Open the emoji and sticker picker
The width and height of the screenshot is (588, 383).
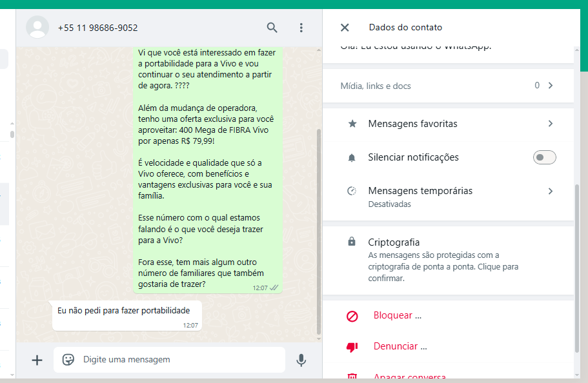coord(68,360)
